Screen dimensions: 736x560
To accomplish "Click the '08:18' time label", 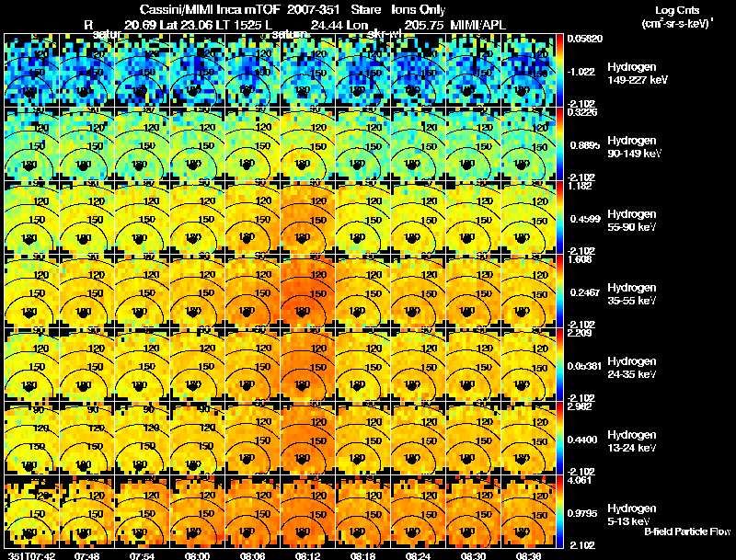I will coord(362,555).
